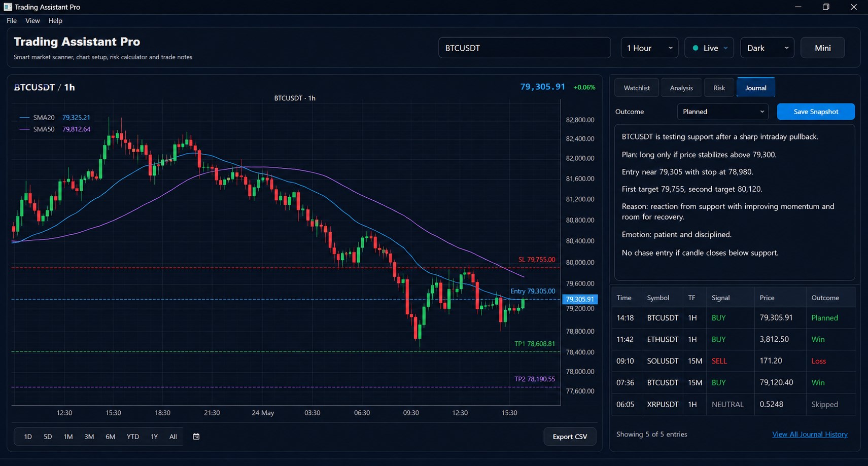Expand the Outcome Planned dropdown
Image resolution: width=868 pixels, height=466 pixels.
(723, 112)
